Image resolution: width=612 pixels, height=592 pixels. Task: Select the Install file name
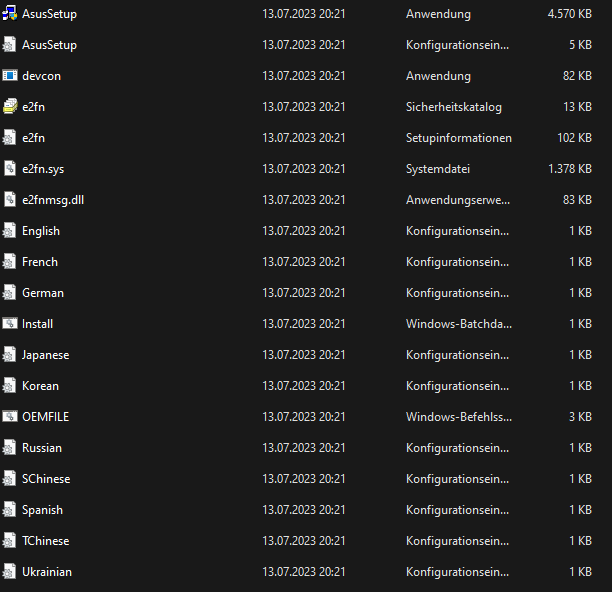tap(37, 324)
